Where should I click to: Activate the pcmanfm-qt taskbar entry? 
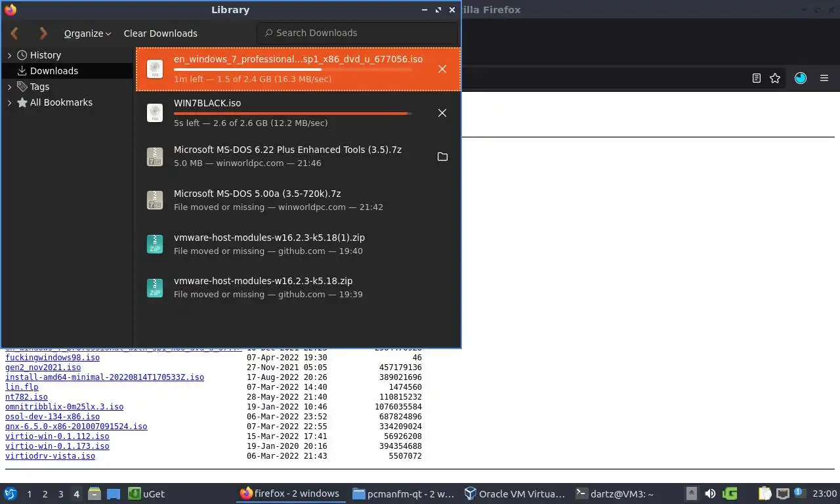pos(403,493)
